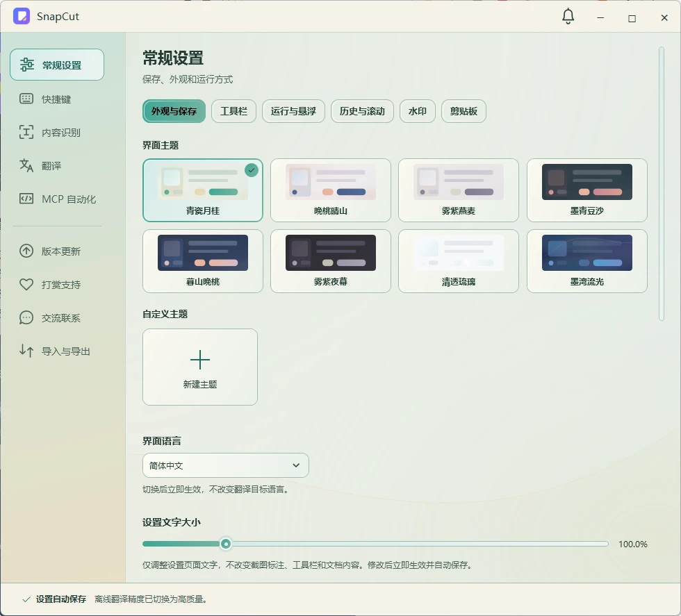Click status message 离线翻译精度已切换为高质量
Viewport: 681px width, 616px height.
[x=151, y=599]
